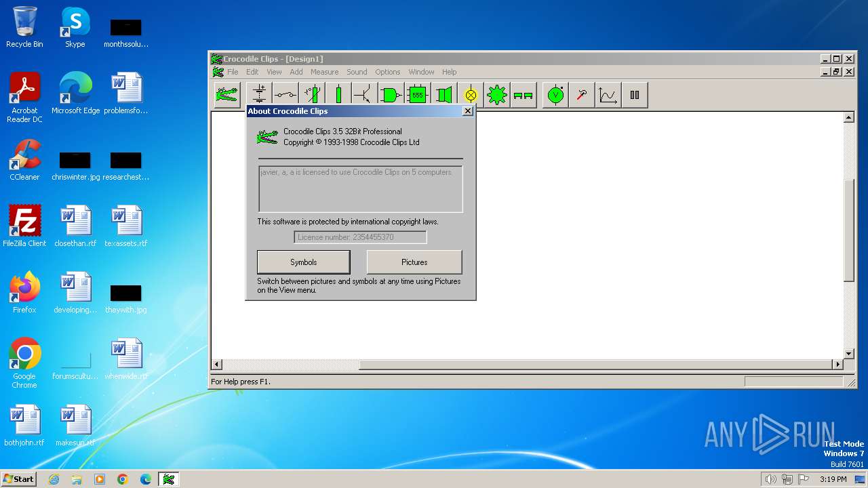Click the License number field
This screenshot has height=488, width=868.
[360, 237]
